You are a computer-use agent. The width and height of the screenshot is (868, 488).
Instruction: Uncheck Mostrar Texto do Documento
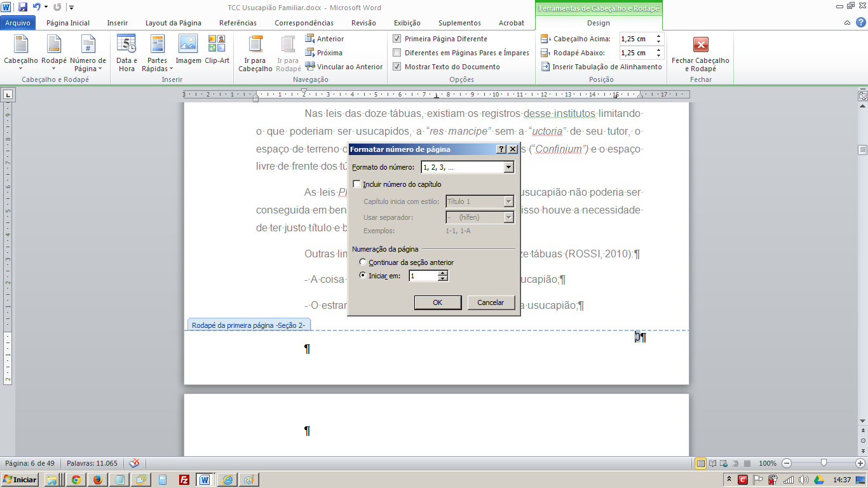(x=397, y=67)
